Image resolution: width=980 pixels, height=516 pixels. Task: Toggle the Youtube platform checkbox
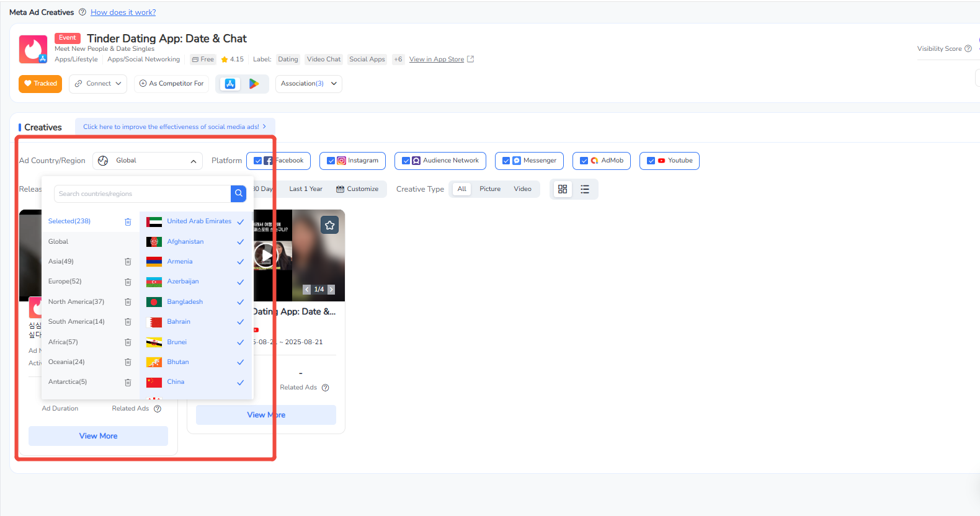coord(651,161)
